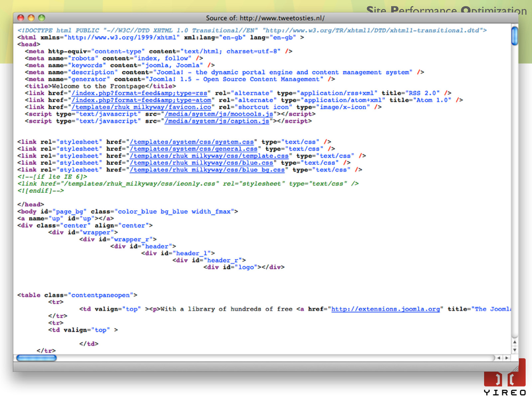Click the meta name="generator" line
Viewport: 532px width, 399px height.
180,79
